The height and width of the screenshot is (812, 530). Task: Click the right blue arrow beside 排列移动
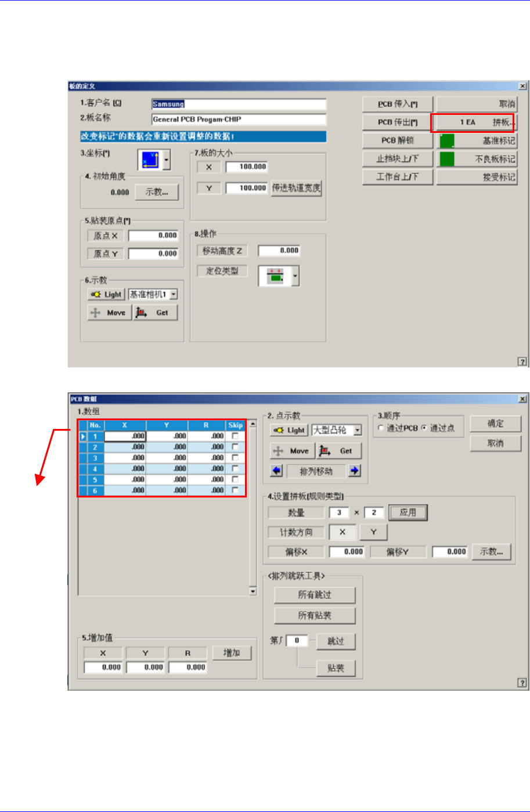tap(355, 471)
